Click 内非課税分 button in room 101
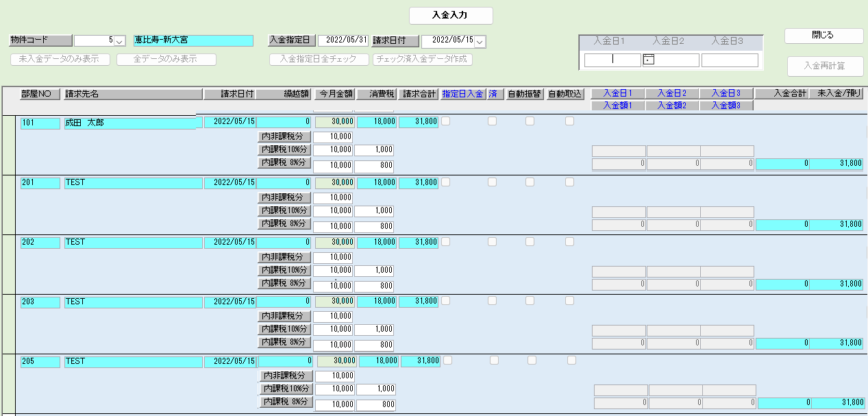The width and height of the screenshot is (868, 416). [x=284, y=137]
